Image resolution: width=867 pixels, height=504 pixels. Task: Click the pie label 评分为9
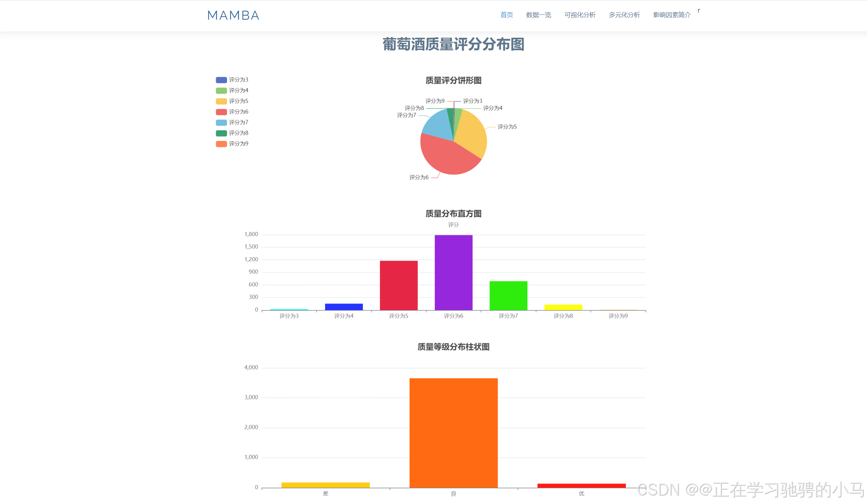click(x=435, y=101)
